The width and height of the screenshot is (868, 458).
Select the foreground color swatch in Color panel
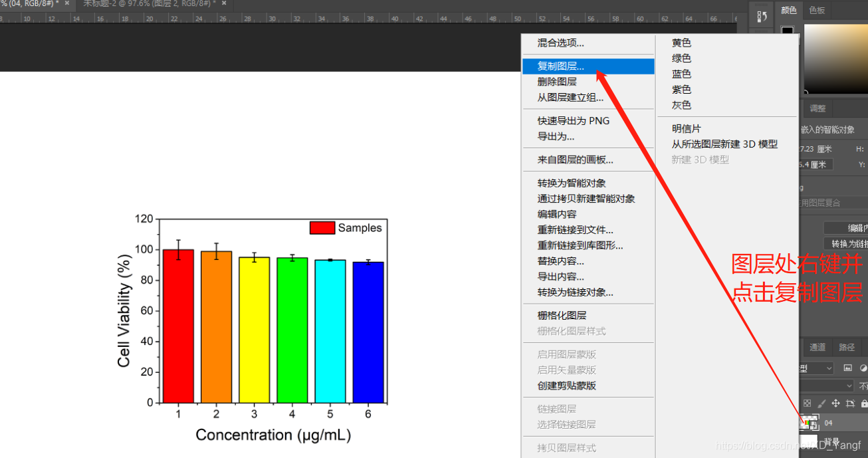[x=787, y=31]
